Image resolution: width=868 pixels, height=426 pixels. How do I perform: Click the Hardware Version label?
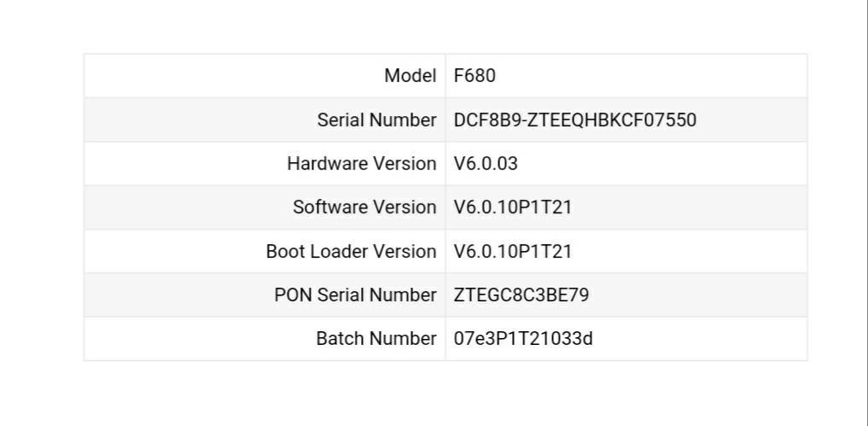coord(361,164)
